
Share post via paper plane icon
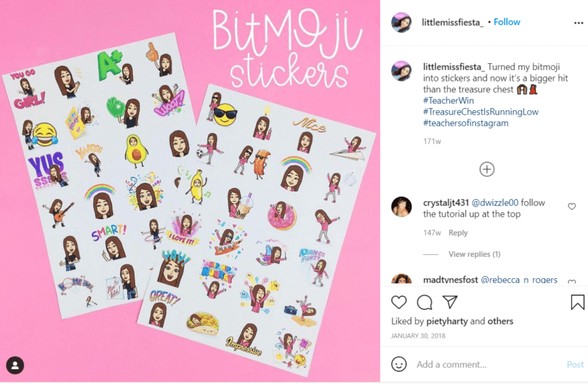coord(450,302)
